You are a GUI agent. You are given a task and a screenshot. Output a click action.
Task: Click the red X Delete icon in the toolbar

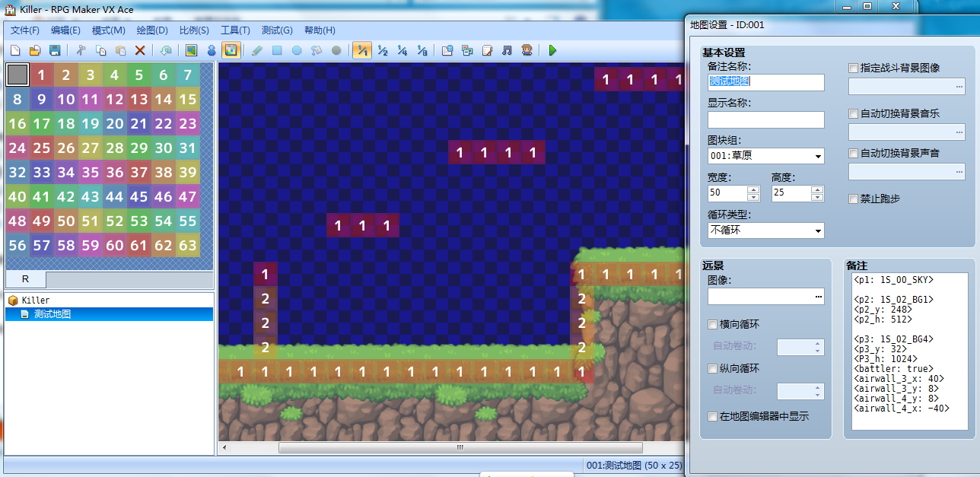pos(140,50)
